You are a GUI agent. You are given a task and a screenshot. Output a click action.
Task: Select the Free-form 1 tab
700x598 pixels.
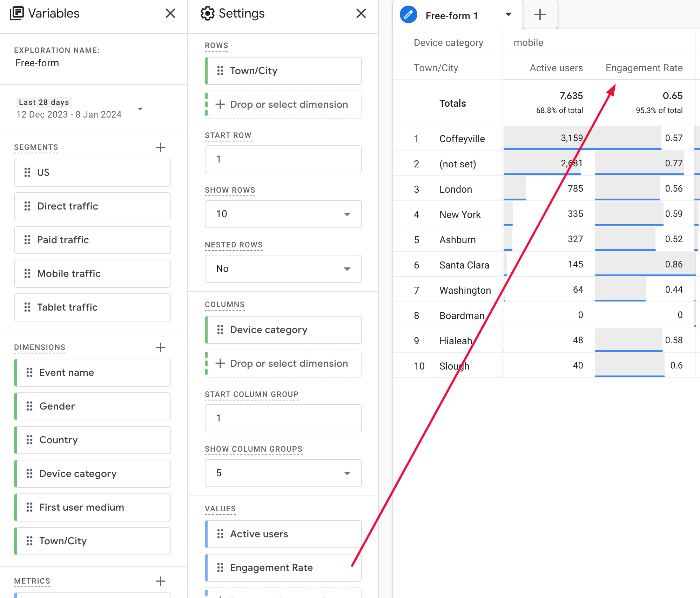click(452, 15)
